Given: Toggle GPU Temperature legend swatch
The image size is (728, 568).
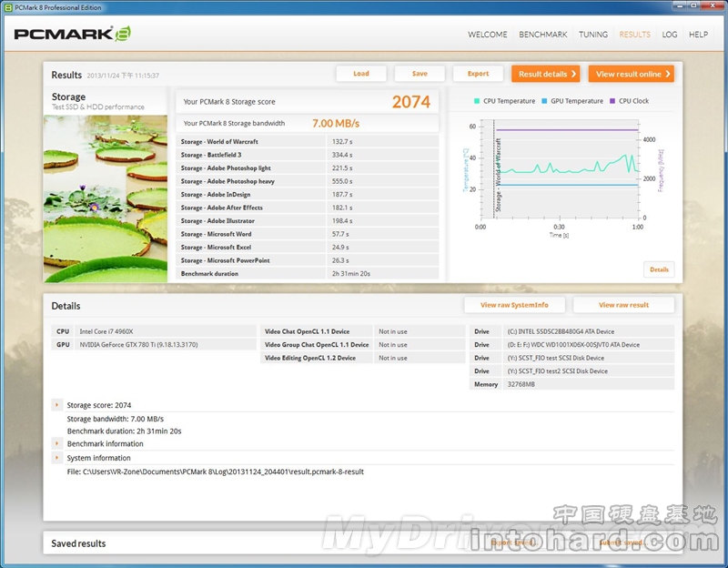Looking at the screenshot, I should tap(544, 101).
